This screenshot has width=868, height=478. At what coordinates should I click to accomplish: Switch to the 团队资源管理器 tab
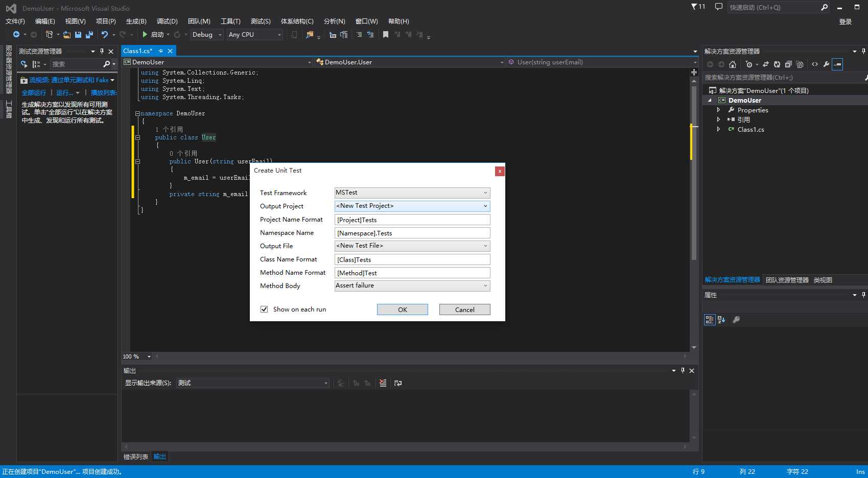[x=787, y=280]
